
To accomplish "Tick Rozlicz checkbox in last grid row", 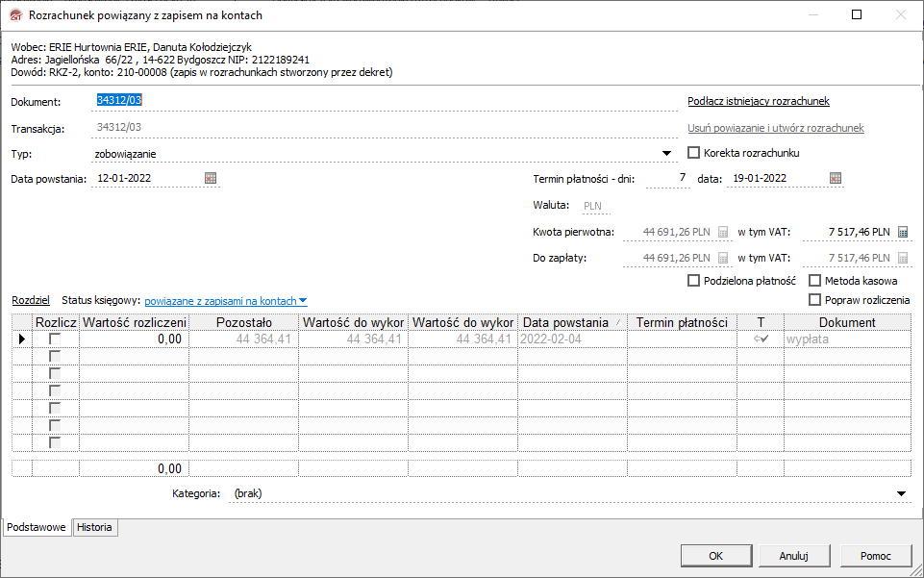I will pos(55,442).
